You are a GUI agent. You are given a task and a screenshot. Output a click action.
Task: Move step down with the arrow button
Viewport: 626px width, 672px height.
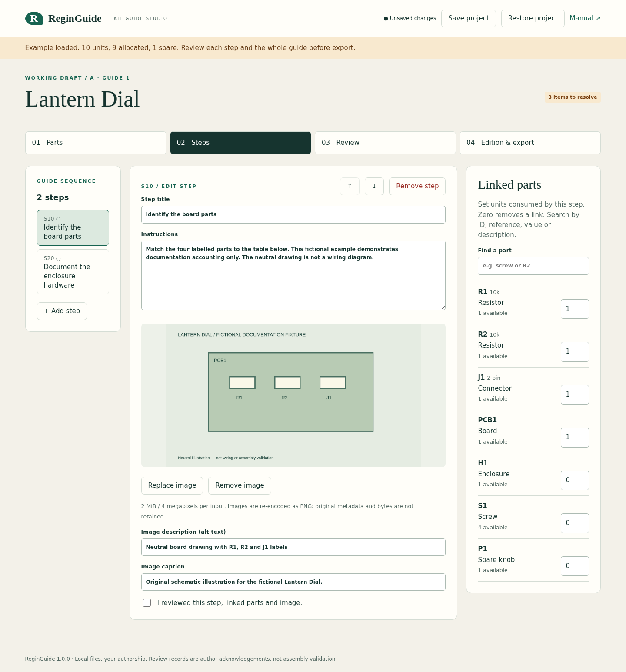(x=374, y=186)
